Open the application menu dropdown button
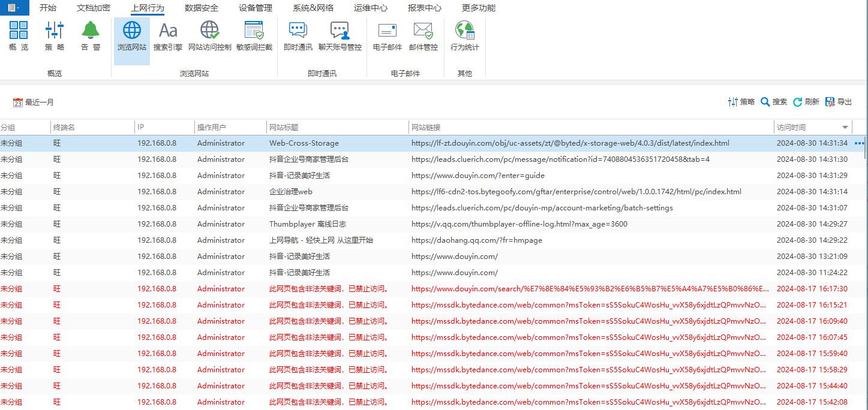This screenshot has height=410, width=868. 13,8
